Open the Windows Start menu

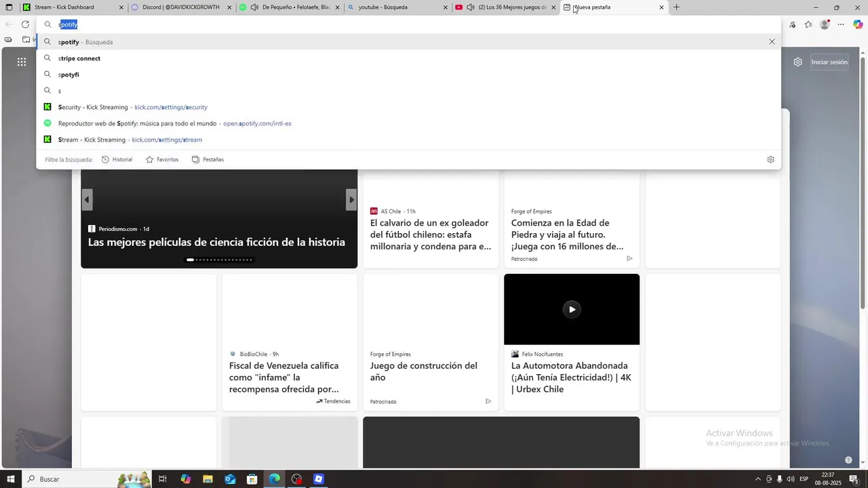(10, 479)
